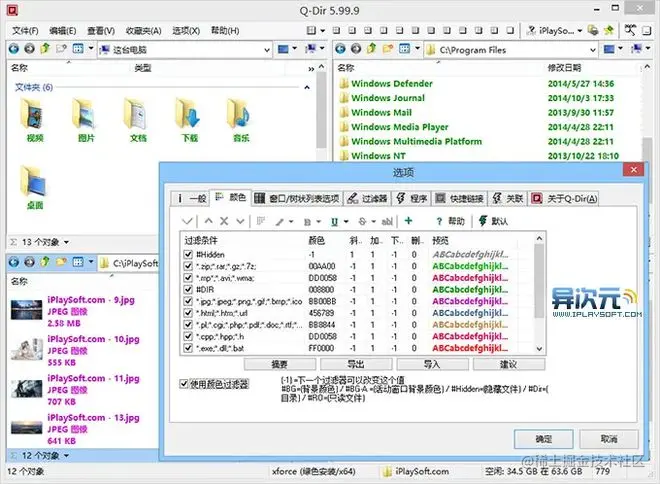Click the 确定 button
The height and width of the screenshot is (484, 660).
543,439
